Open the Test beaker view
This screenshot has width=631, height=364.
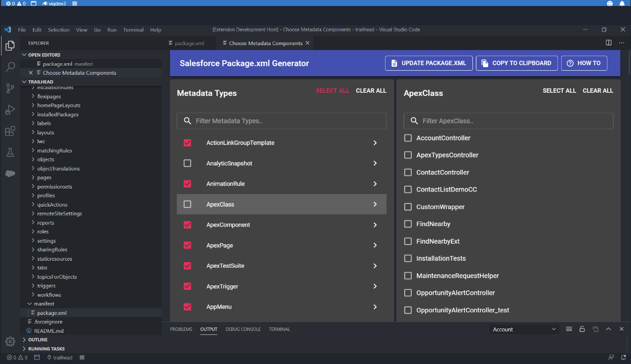(x=10, y=152)
